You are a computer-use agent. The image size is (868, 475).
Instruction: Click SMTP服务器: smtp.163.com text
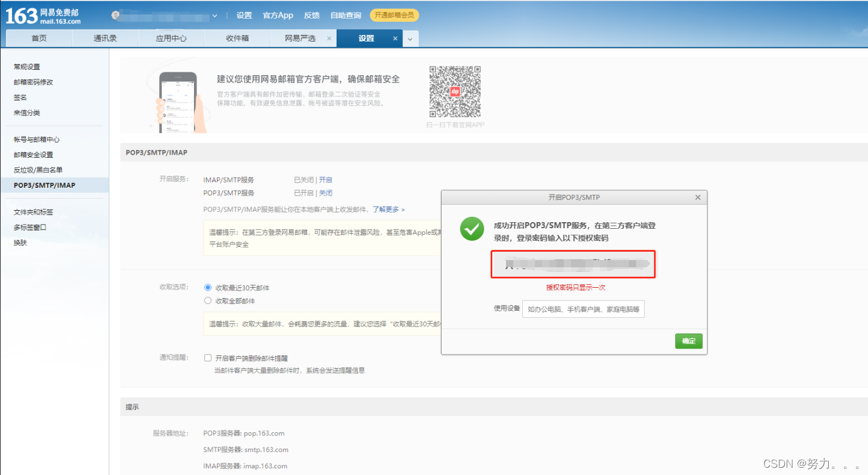tap(246, 449)
